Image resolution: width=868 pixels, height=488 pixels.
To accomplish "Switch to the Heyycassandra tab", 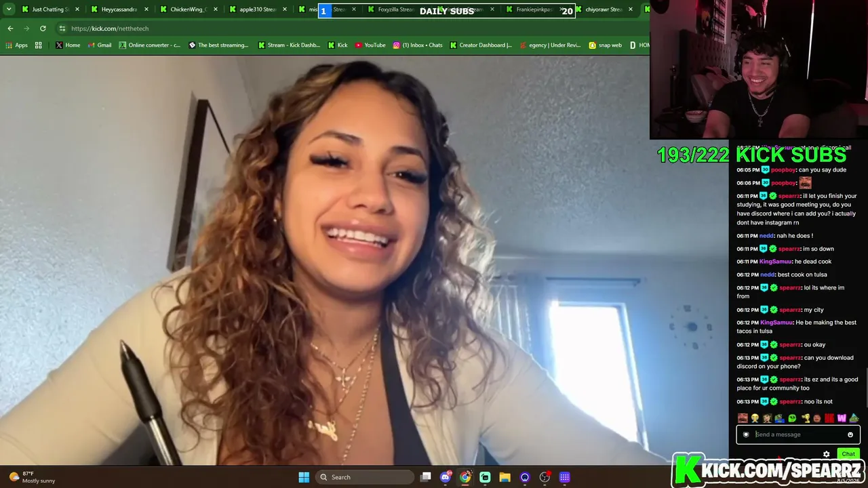I will click(121, 9).
